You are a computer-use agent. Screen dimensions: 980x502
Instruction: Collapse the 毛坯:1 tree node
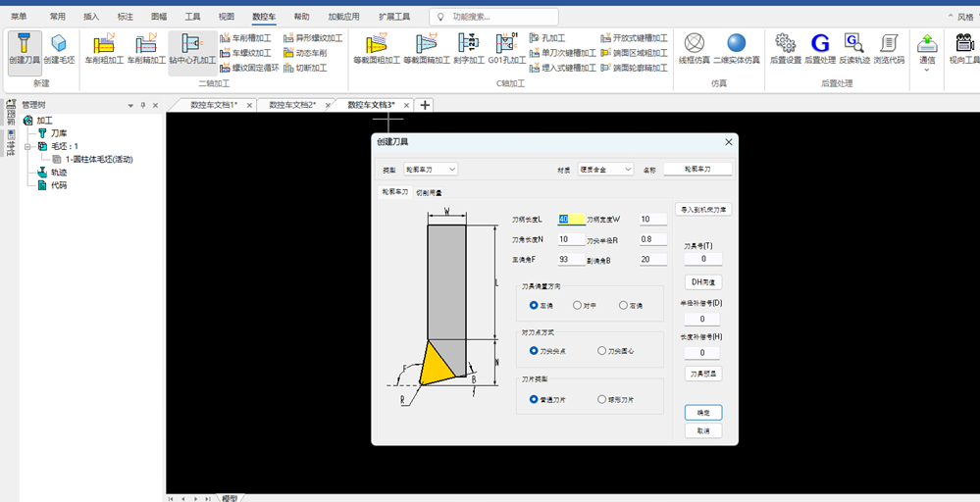pos(28,146)
